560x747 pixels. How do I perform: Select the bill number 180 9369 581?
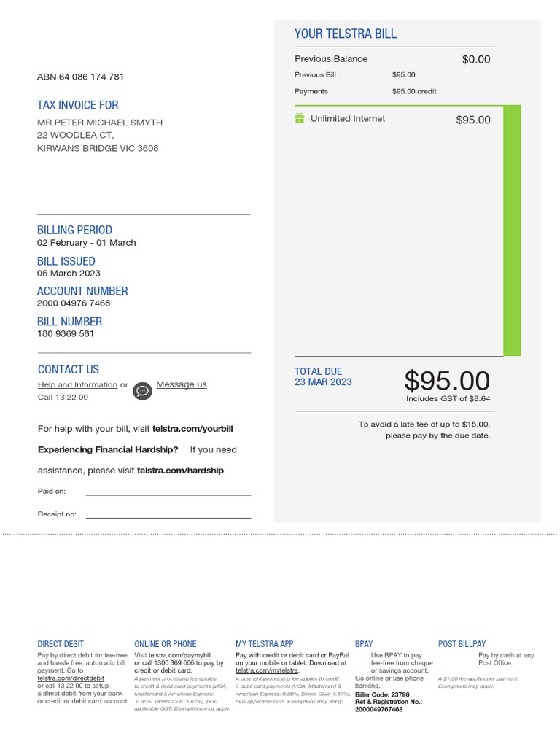coord(66,334)
